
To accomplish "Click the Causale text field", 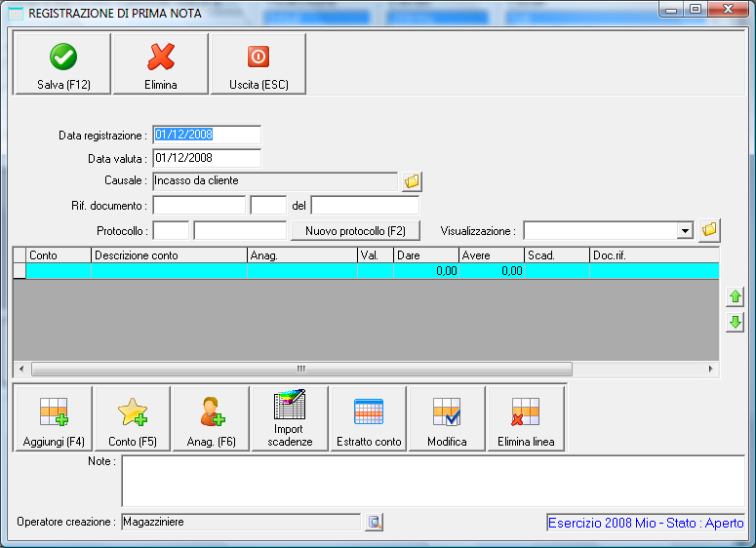I will pyautogui.click(x=275, y=181).
